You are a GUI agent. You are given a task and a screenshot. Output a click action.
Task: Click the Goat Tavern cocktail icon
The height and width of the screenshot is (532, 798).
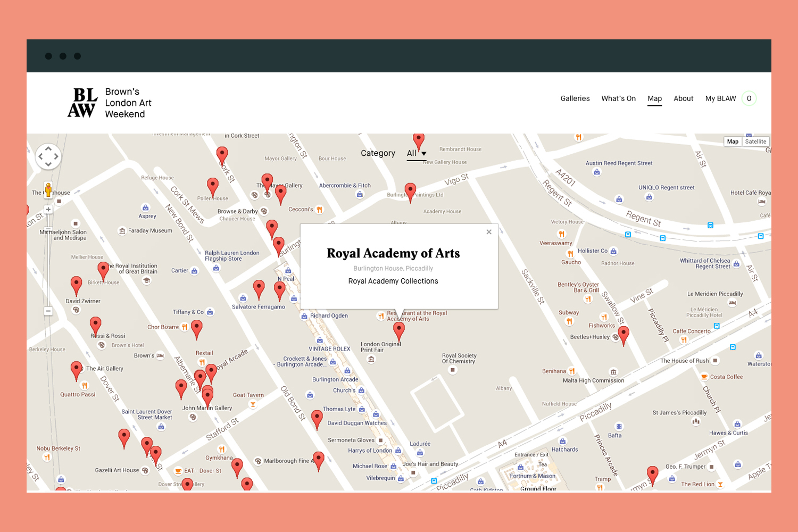[x=253, y=404]
